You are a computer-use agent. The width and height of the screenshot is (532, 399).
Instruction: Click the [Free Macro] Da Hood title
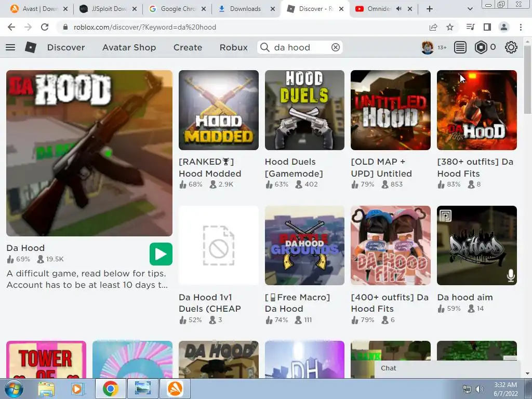[x=297, y=303]
